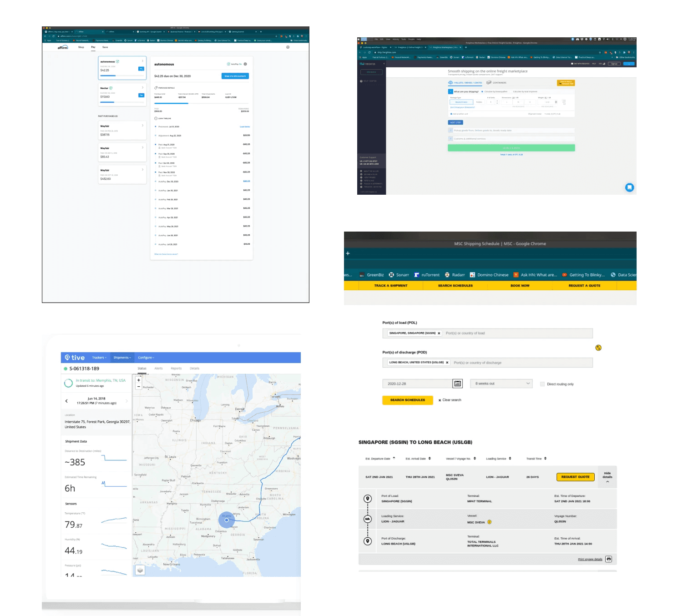Remove the Long Beach (USLGB) port tag

(447, 363)
